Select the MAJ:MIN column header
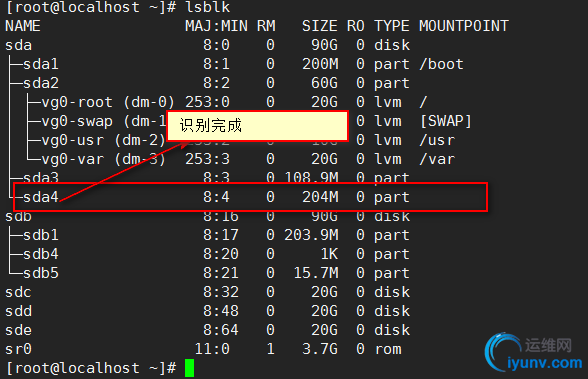 pyautogui.click(x=216, y=26)
